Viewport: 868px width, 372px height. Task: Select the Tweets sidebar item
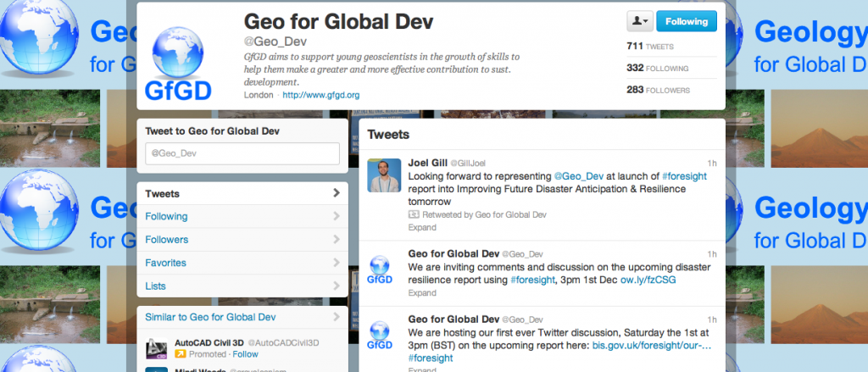242,194
